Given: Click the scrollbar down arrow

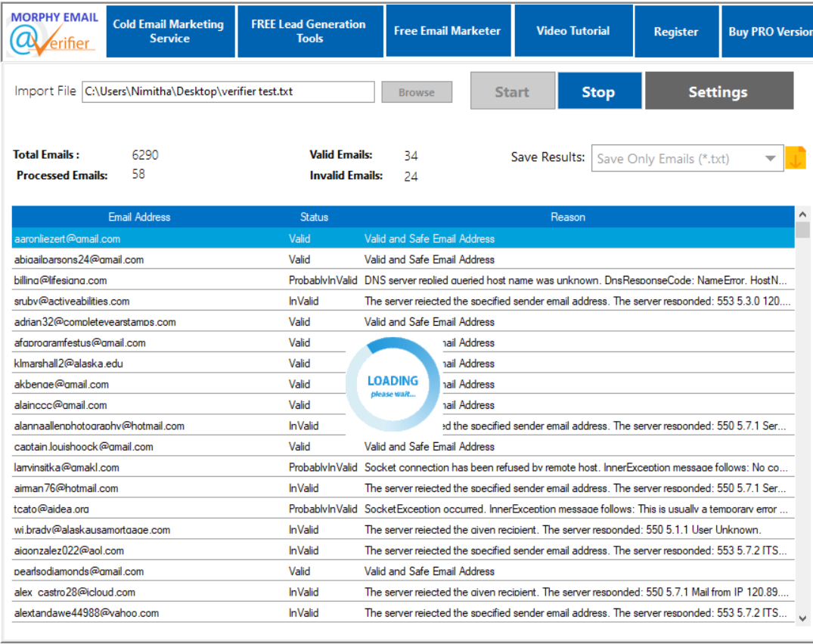Looking at the screenshot, I should [802, 618].
